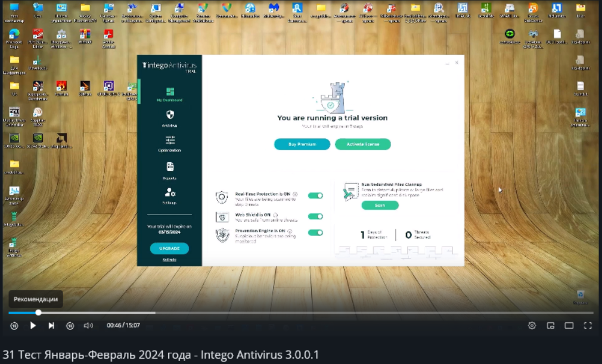
Task: Click the video progress bar handle
Action: 38,313
